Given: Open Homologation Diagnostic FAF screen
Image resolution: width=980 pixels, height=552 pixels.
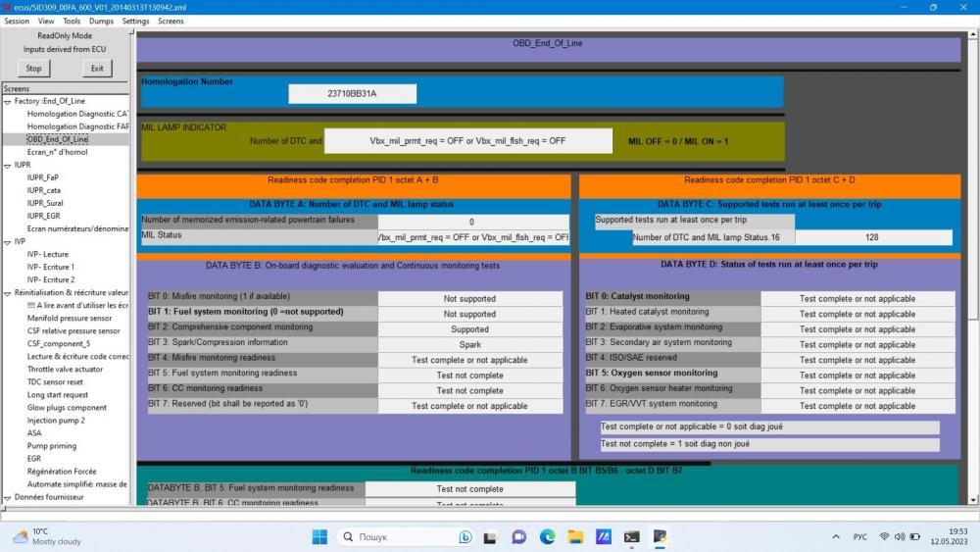Looking at the screenshot, I should pos(77,126).
